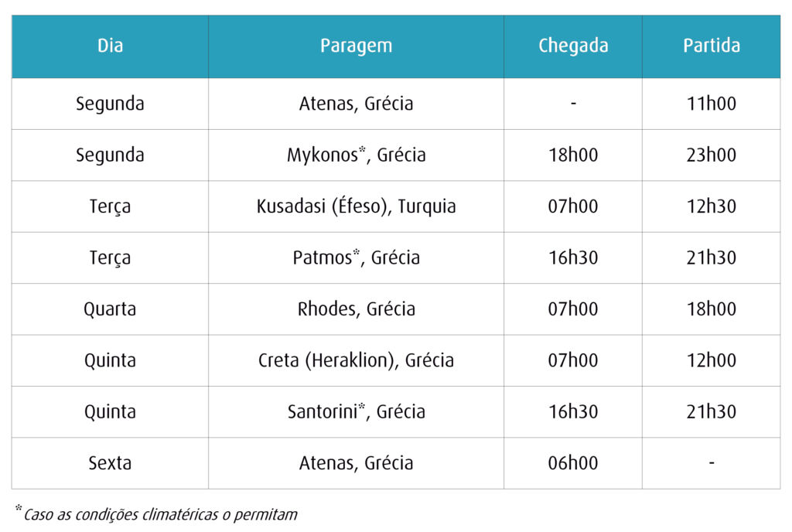Image resolution: width=792 pixels, height=532 pixels.
Task: Select the Patmos, Grécia stop cell
Action: tap(356, 258)
